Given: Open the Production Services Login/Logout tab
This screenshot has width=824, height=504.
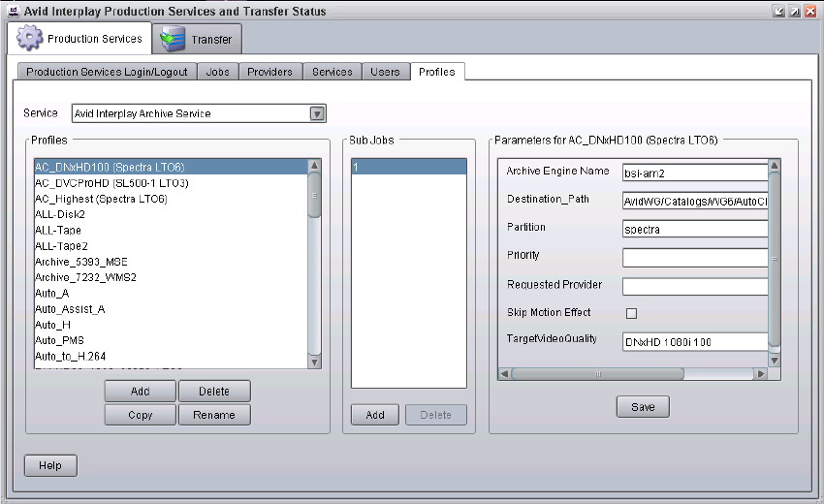Looking at the screenshot, I should coord(107,72).
